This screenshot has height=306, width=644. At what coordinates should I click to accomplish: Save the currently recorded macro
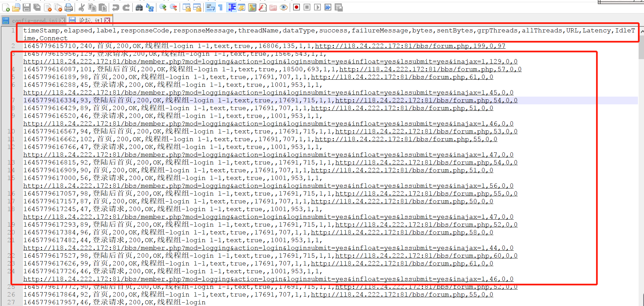point(339,7)
